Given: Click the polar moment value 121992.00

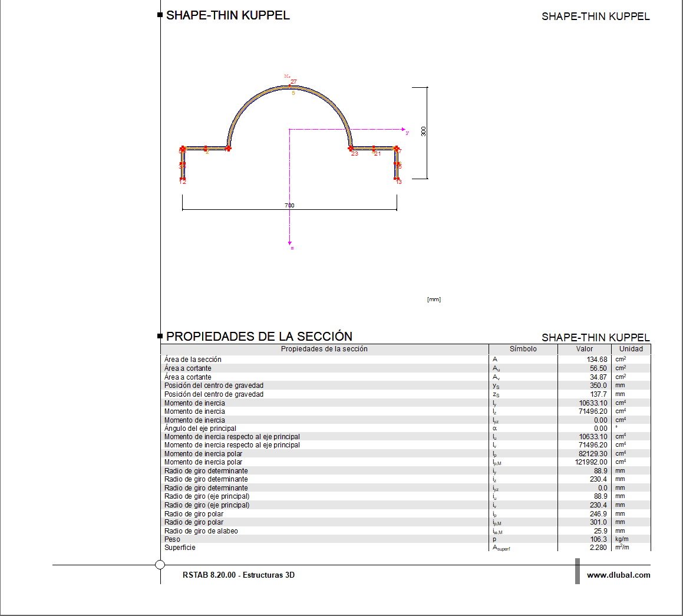Looking at the screenshot, I should (591, 462).
